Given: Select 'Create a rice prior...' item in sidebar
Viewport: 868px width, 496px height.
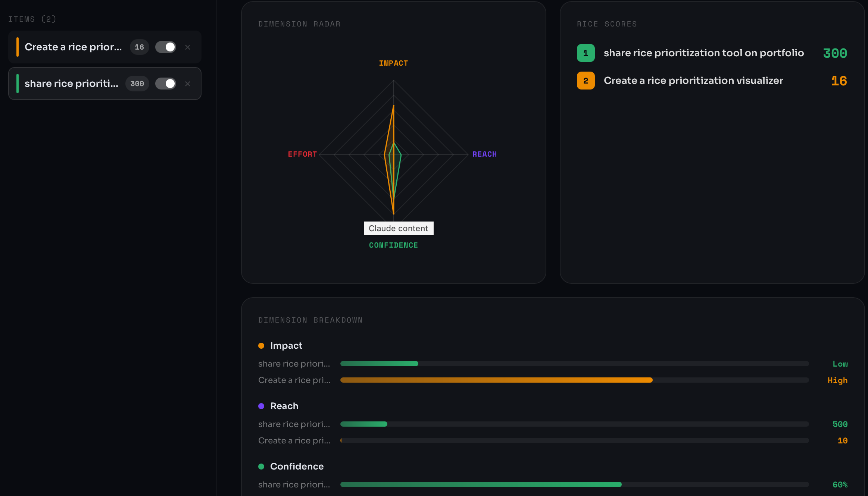Looking at the screenshot, I should [x=73, y=47].
